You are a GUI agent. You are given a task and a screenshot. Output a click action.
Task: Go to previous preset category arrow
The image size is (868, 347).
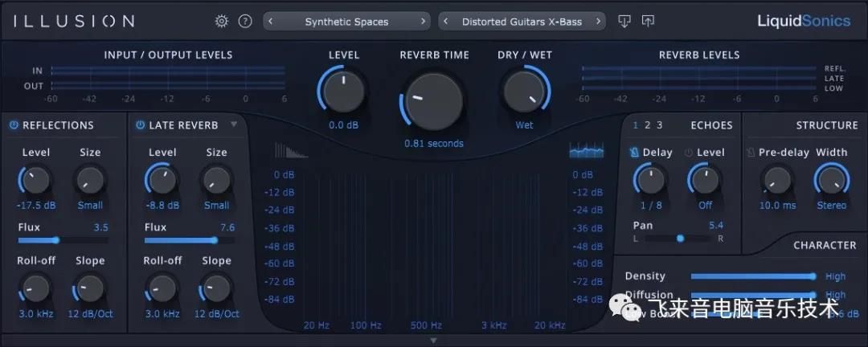coord(270,22)
